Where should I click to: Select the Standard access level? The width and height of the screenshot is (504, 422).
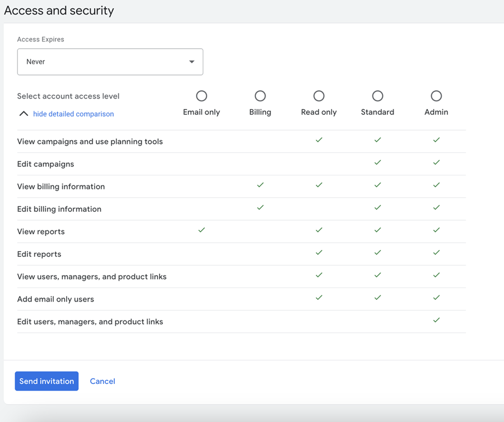tap(377, 96)
